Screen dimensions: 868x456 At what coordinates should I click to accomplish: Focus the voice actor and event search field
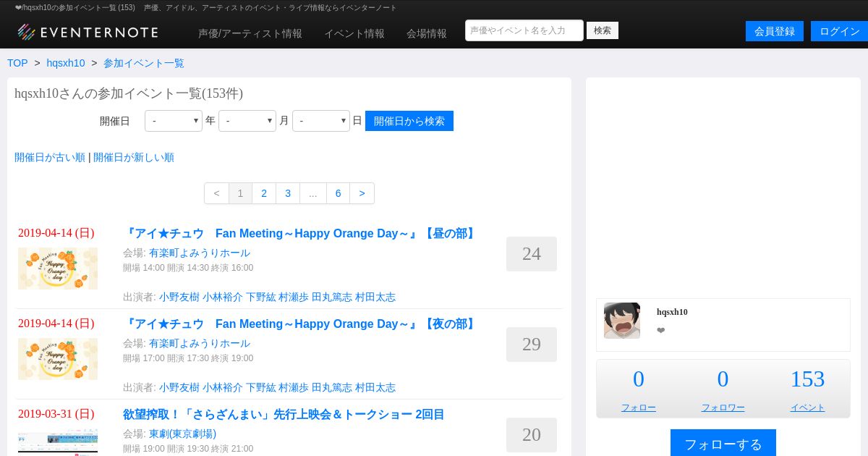[524, 30]
